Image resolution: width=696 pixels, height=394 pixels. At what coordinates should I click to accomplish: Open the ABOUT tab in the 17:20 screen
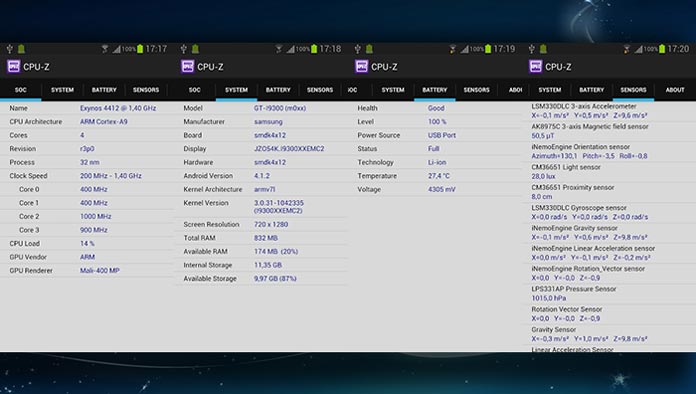(x=675, y=90)
